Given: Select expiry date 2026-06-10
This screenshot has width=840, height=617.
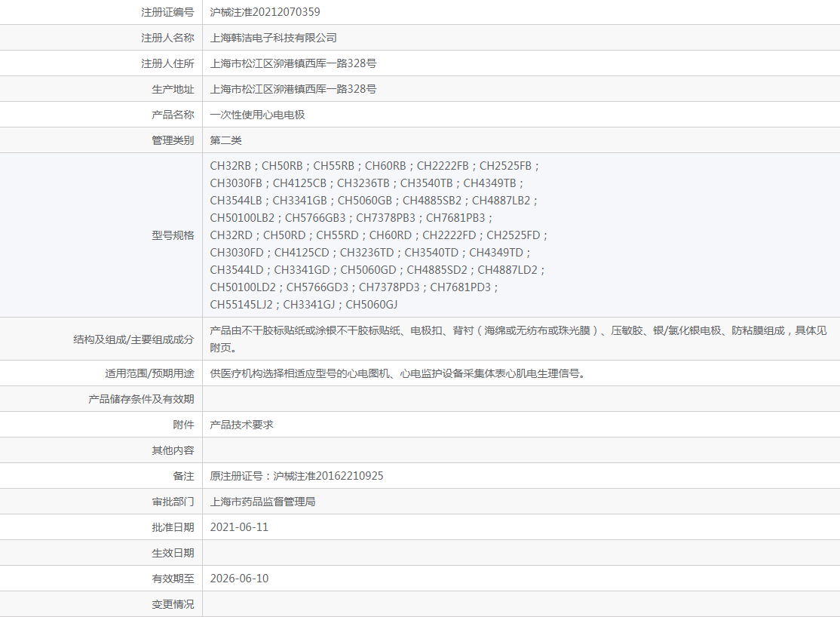Looking at the screenshot, I should [239, 579].
